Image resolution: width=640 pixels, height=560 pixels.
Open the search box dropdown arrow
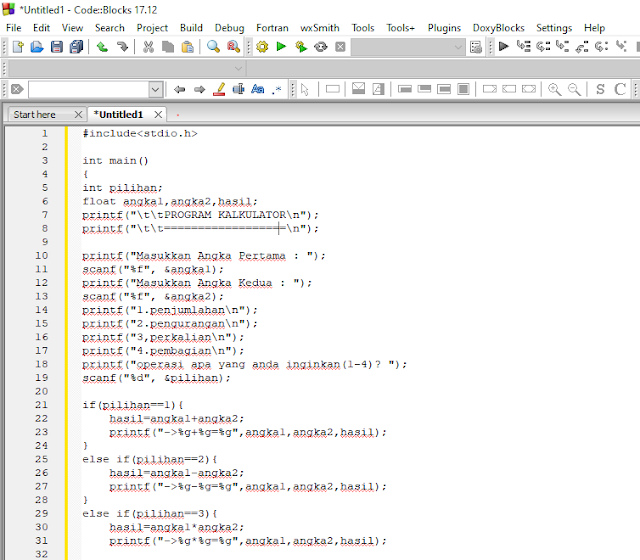(x=156, y=89)
